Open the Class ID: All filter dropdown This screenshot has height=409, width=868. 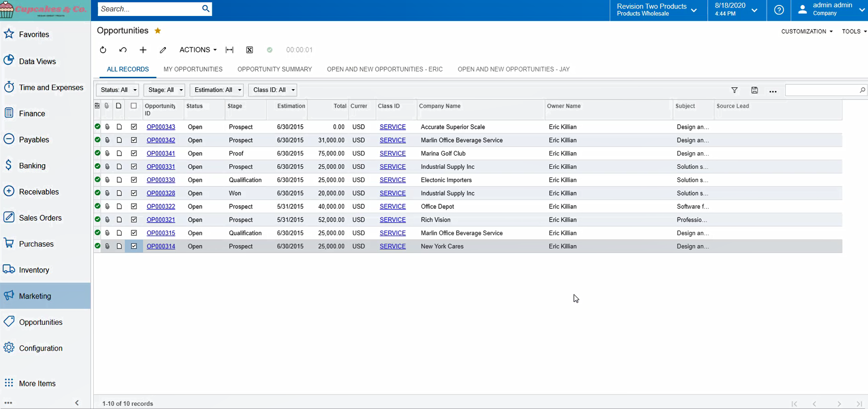(x=273, y=90)
